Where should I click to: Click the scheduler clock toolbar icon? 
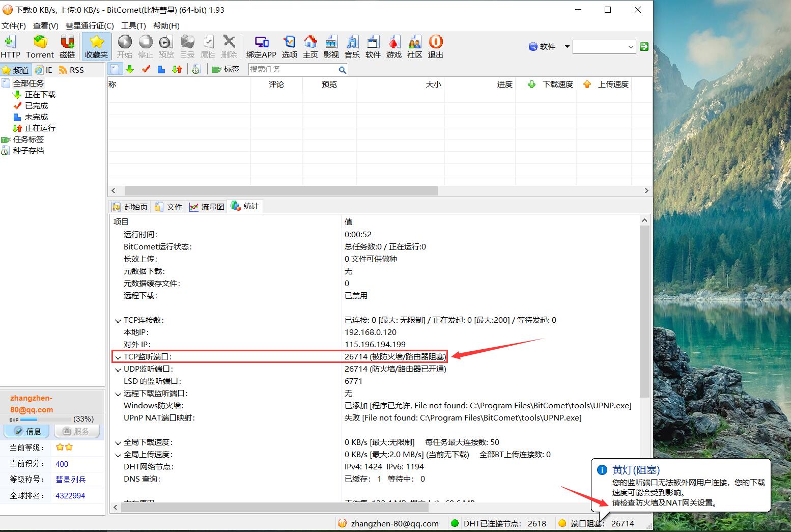(x=196, y=69)
